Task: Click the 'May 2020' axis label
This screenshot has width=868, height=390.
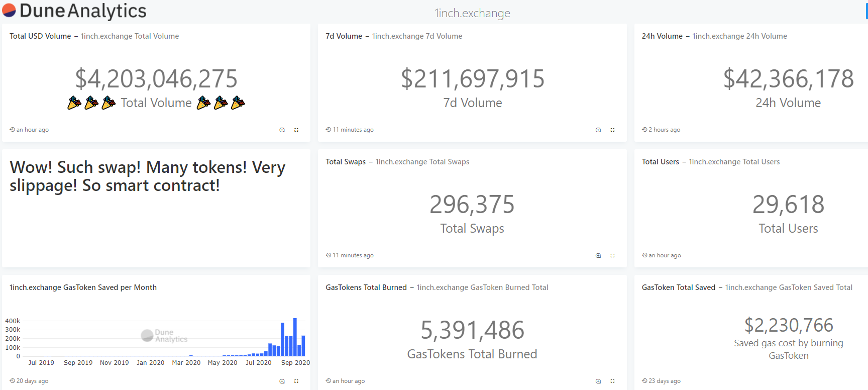Action: (x=223, y=362)
